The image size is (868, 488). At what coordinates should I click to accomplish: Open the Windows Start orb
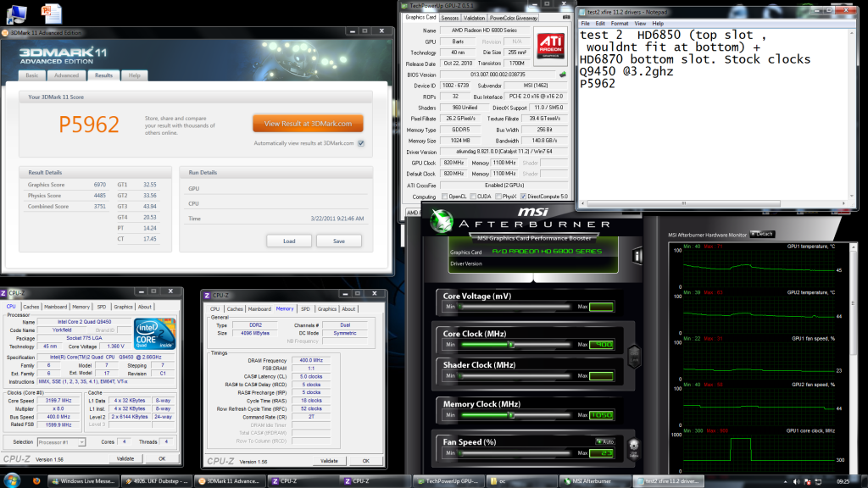[x=12, y=480]
